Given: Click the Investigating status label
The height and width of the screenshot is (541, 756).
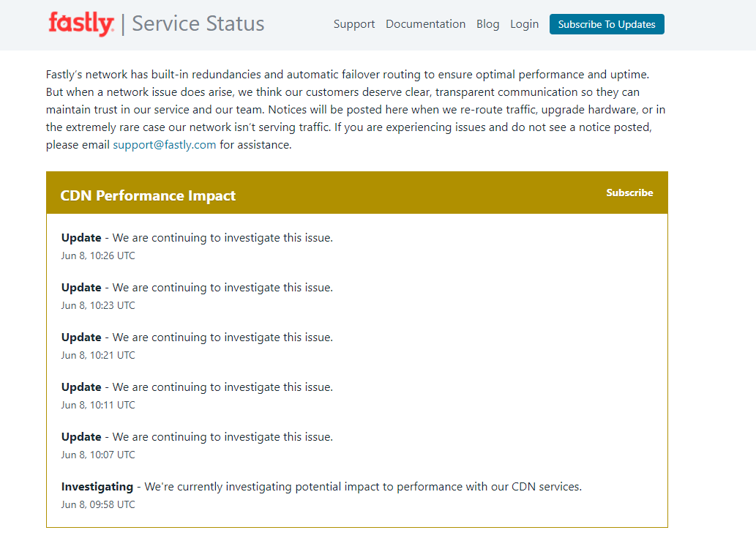Looking at the screenshot, I should point(97,487).
